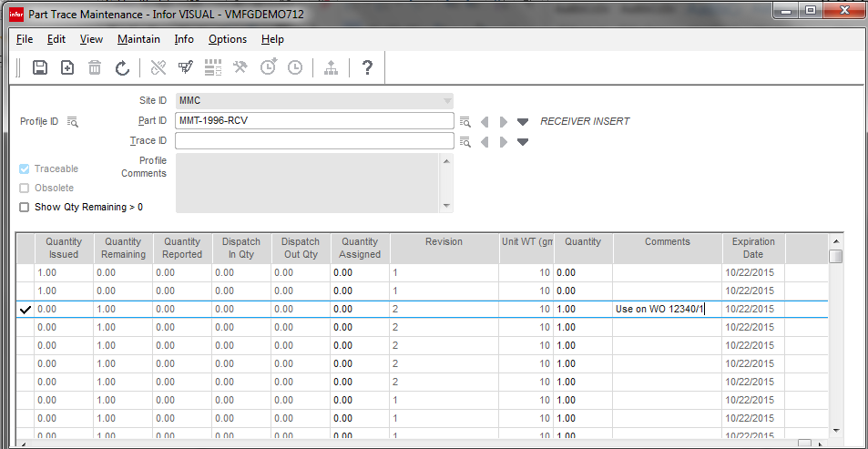Click the Profile Comments text area

tap(309, 183)
